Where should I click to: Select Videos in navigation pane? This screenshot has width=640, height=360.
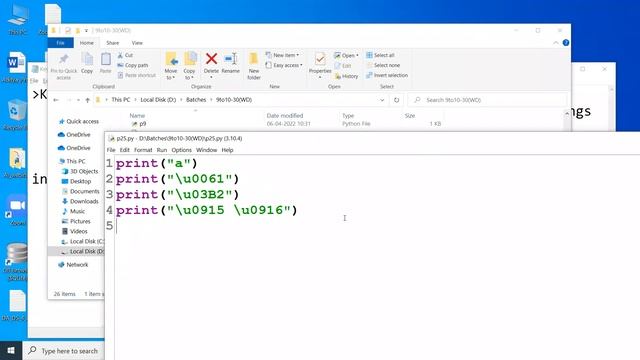click(74, 231)
